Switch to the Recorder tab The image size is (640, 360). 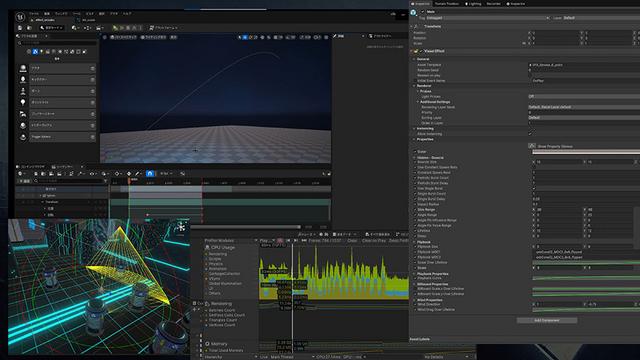[493, 4]
